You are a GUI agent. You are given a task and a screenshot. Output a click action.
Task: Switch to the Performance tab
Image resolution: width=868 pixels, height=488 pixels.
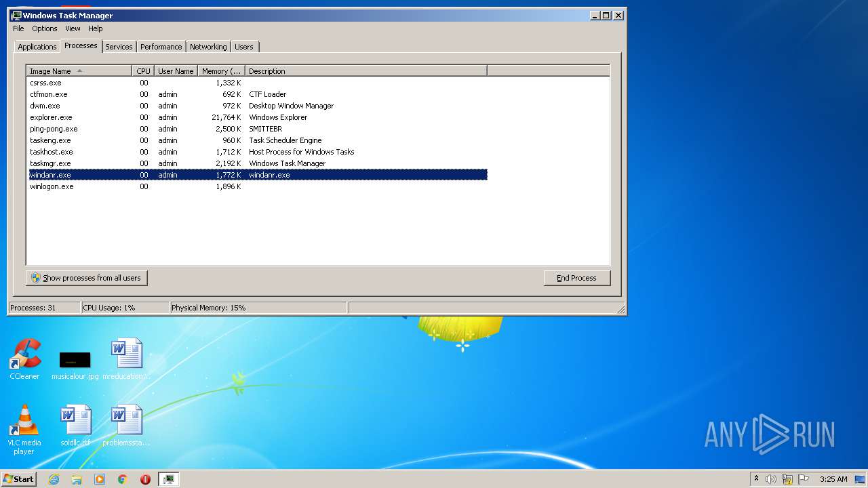161,47
